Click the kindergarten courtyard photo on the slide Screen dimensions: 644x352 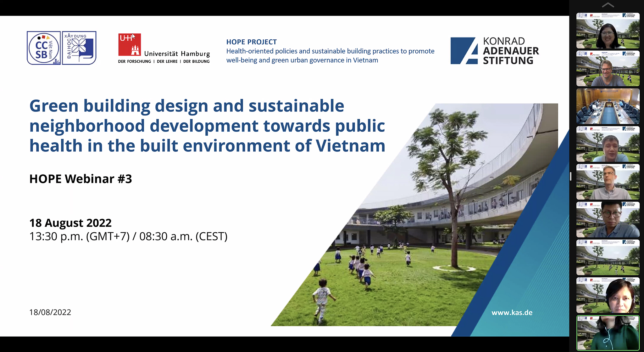click(x=414, y=215)
